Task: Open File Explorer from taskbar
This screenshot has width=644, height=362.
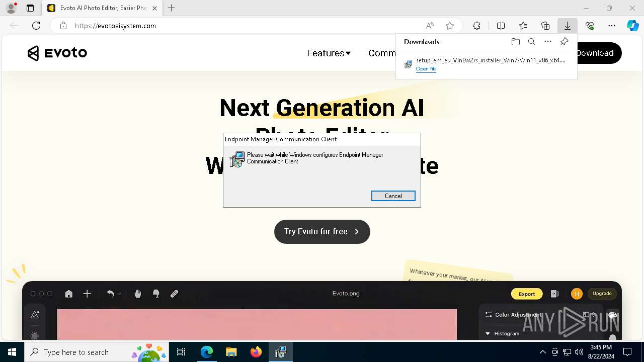Action: click(231, 352)
